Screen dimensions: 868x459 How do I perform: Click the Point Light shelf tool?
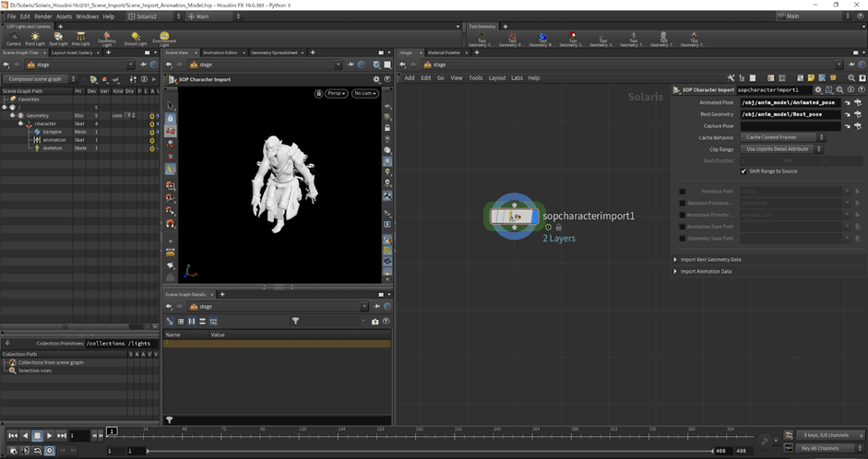tap(36, 37)
